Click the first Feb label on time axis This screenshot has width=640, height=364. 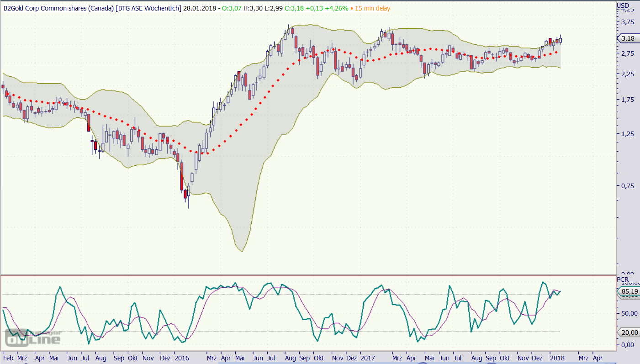[x=8, y=359]
